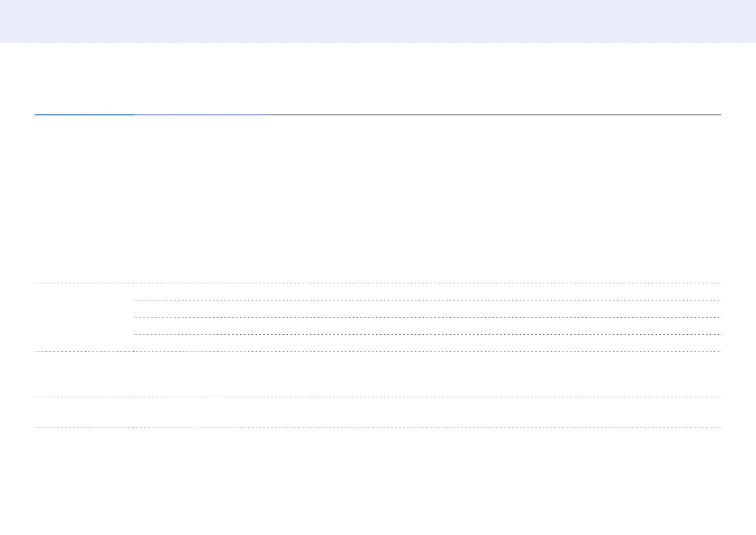Click the blank area below the table
The width and height of the screenshot is (756, 535).
point(378,481)
